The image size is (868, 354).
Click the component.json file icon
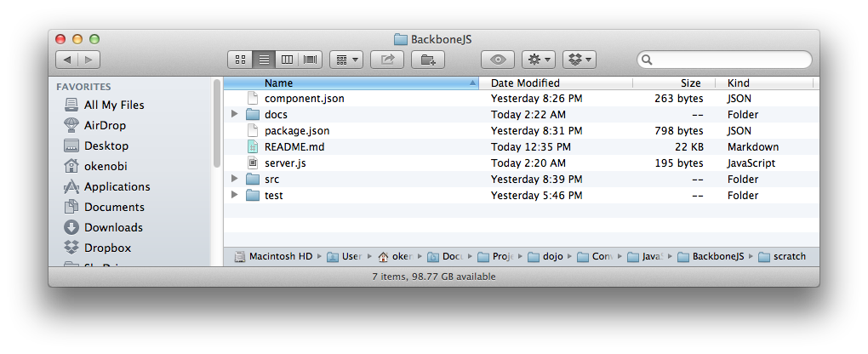pos(253,99)
